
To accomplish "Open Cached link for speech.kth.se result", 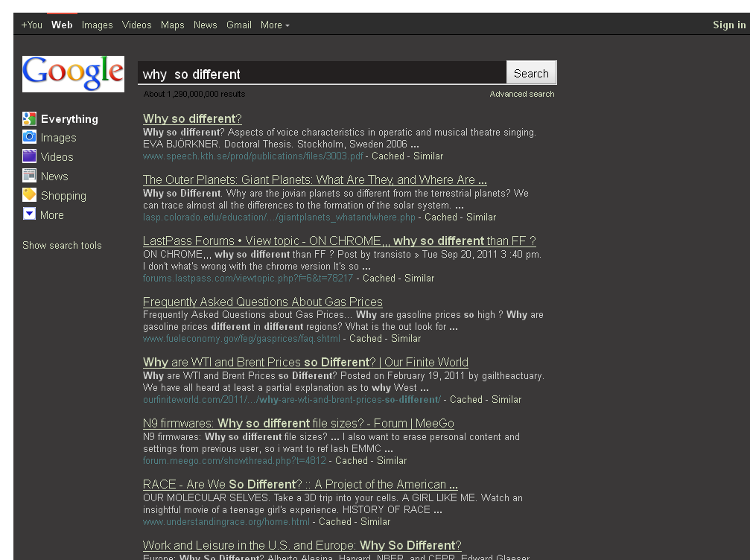I will point(388,156).
